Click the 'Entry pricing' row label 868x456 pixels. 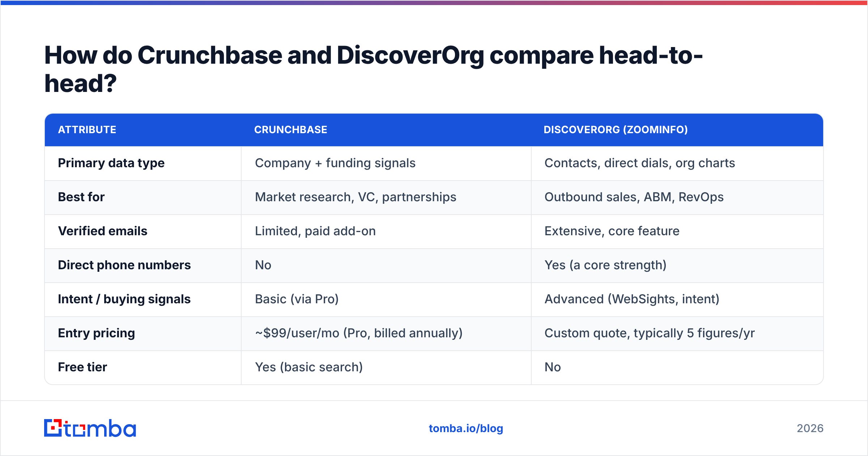coord(97,333)
